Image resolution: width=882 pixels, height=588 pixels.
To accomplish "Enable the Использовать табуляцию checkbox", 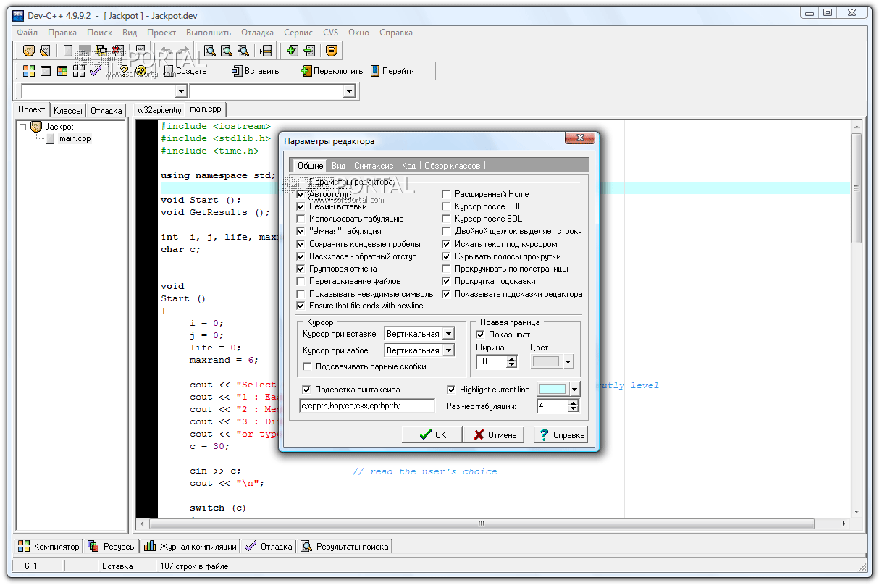I will point(301,219).
